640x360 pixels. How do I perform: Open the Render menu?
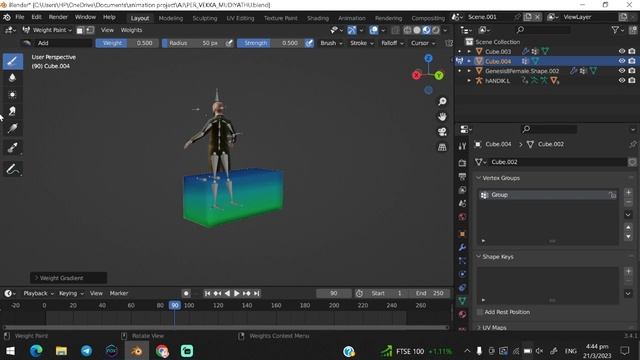point(58,17)
